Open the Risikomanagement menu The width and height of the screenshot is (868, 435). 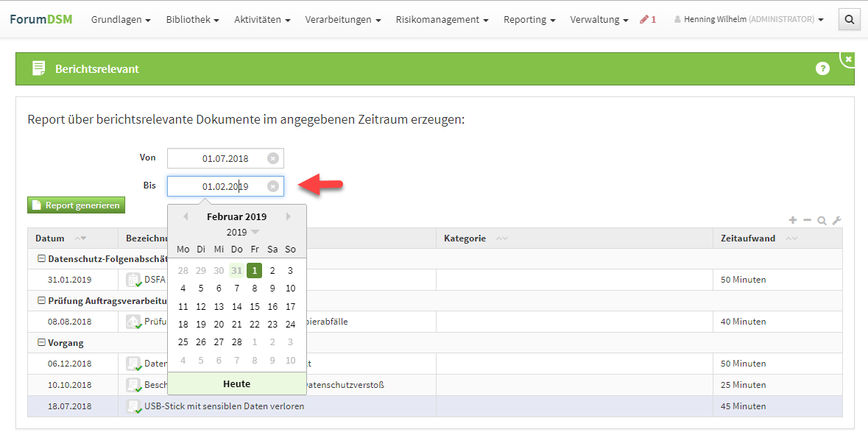pos(442,20)
